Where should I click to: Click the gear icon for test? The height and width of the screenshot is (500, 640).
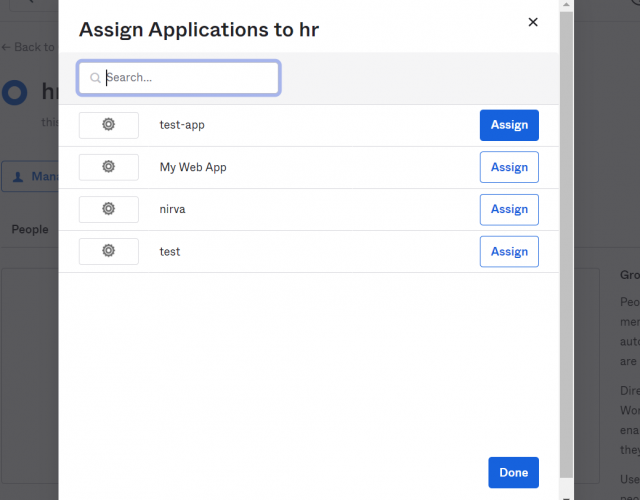pyautogui.click(x=109, y=251)
